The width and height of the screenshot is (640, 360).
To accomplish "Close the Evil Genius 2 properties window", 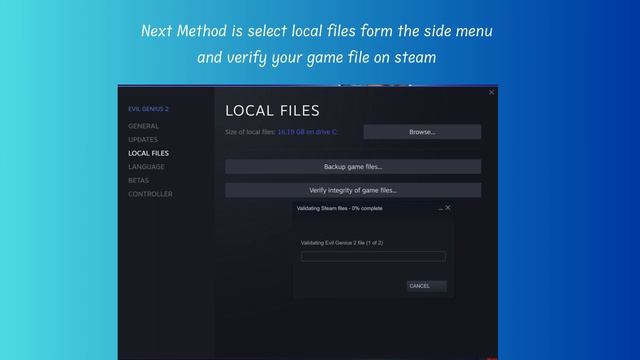I will 491,92.
